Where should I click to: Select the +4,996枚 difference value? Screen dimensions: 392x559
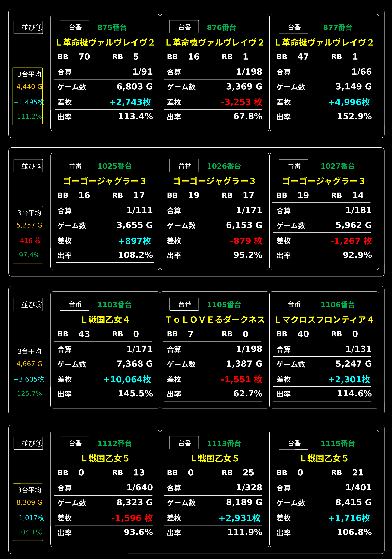[x=349, y=102]
